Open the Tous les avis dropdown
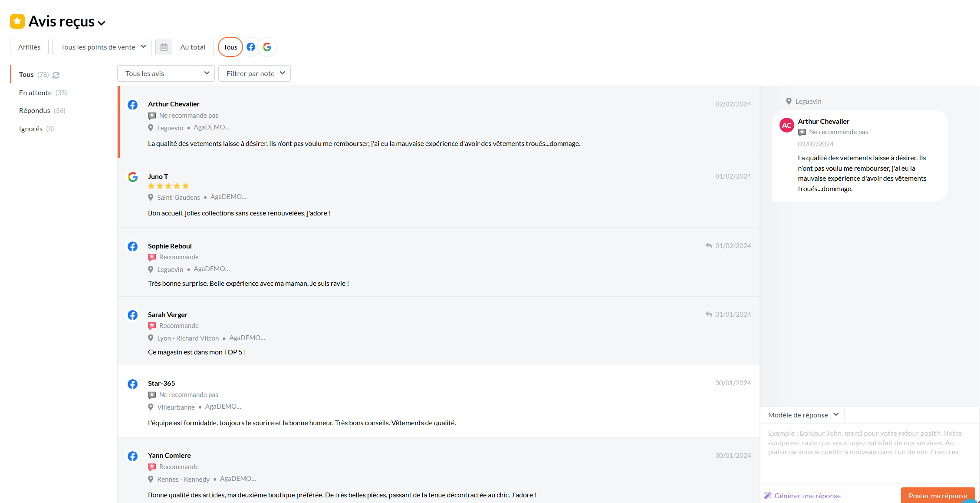The height and width of the screenshot is (503, 980). [x=166, y=73]
